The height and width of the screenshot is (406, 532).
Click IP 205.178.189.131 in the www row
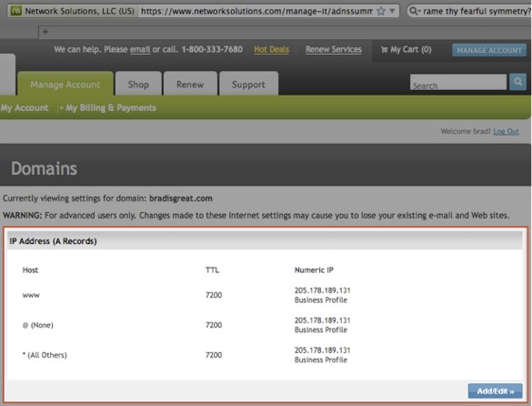pos(322,290)
